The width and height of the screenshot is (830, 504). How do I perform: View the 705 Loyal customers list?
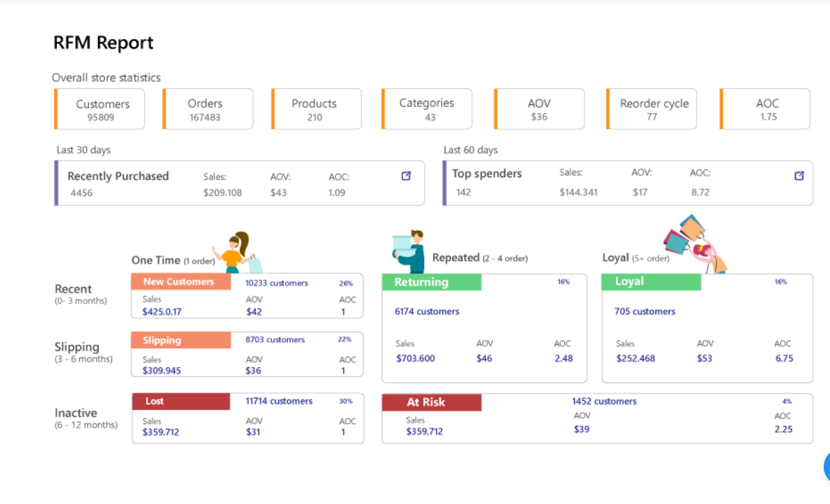pyautogui.click(x=644, y=311)
